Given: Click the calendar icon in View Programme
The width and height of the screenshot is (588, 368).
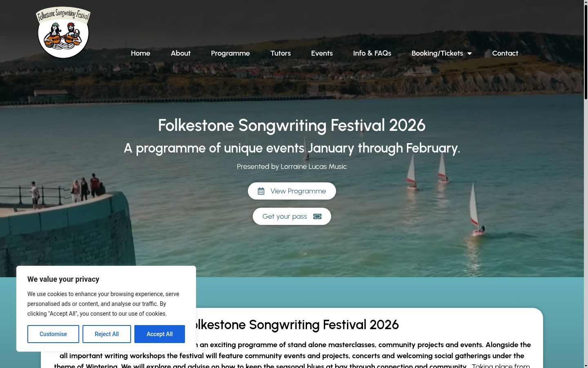Looking at the screenshot, I should pos(261,191).
